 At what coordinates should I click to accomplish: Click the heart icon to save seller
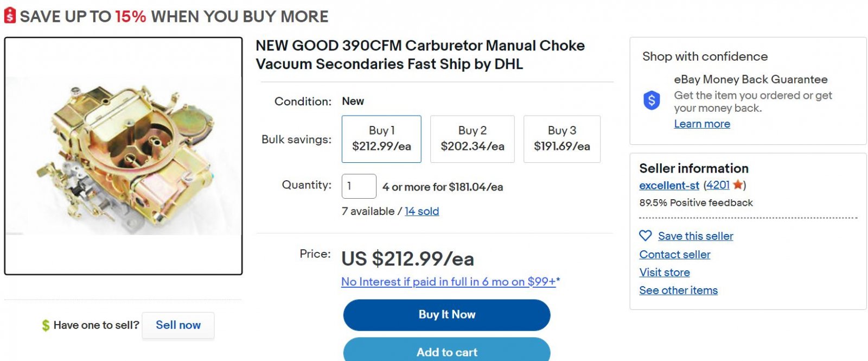click(x=645, y=236)
